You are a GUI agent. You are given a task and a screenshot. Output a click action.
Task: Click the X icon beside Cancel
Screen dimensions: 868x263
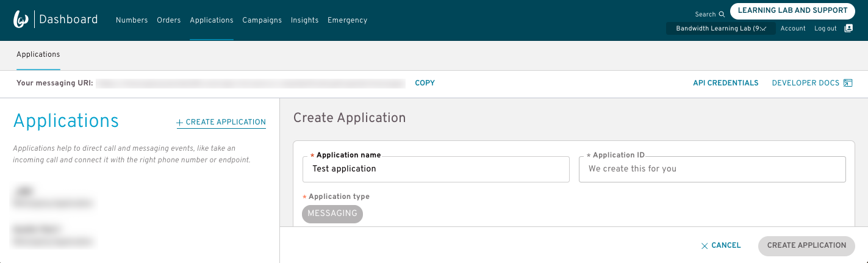tap(705, 246)
